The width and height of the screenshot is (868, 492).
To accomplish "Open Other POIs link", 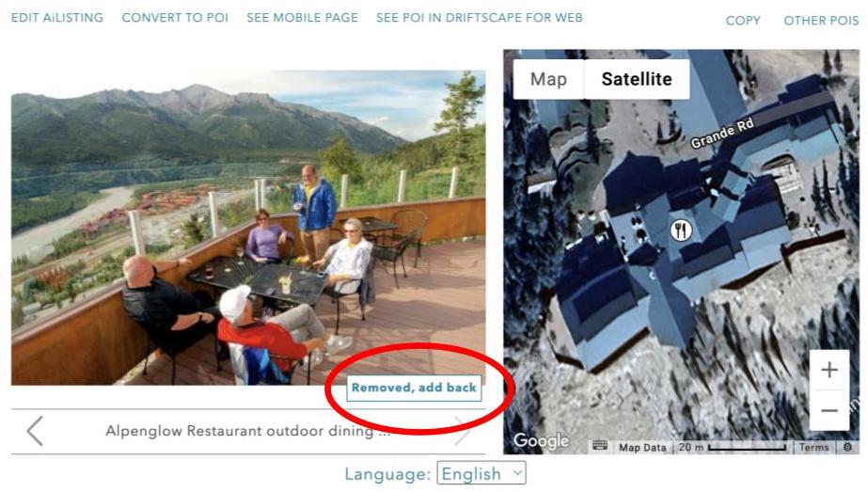I will [821, 21].
